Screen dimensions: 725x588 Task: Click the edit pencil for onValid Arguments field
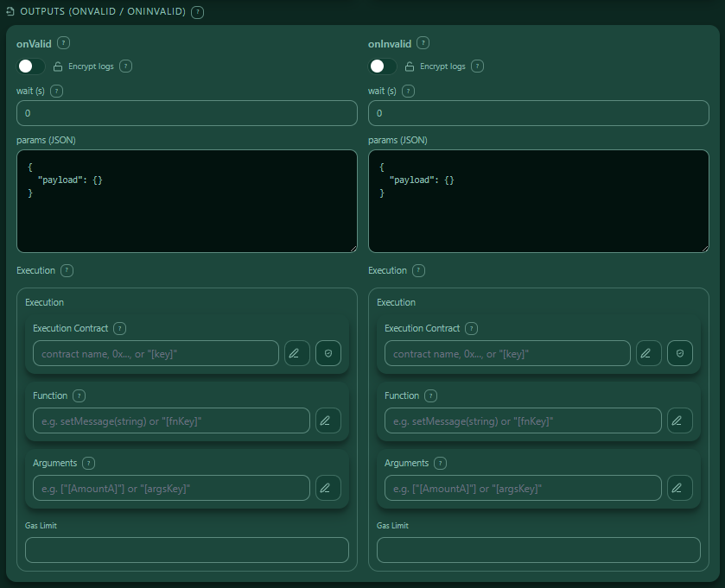(x=327, y=488)
